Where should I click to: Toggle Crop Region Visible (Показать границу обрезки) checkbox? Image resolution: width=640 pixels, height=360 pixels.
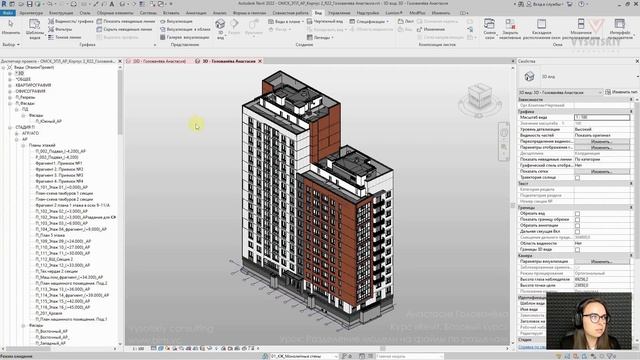coord(577,220)
